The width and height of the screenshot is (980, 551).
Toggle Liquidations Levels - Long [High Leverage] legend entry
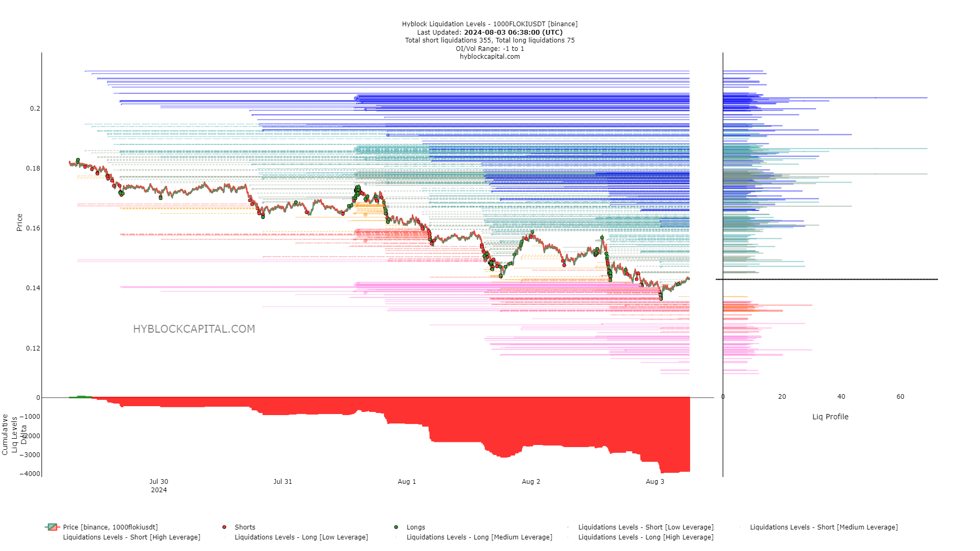click(x=645, y=537)
